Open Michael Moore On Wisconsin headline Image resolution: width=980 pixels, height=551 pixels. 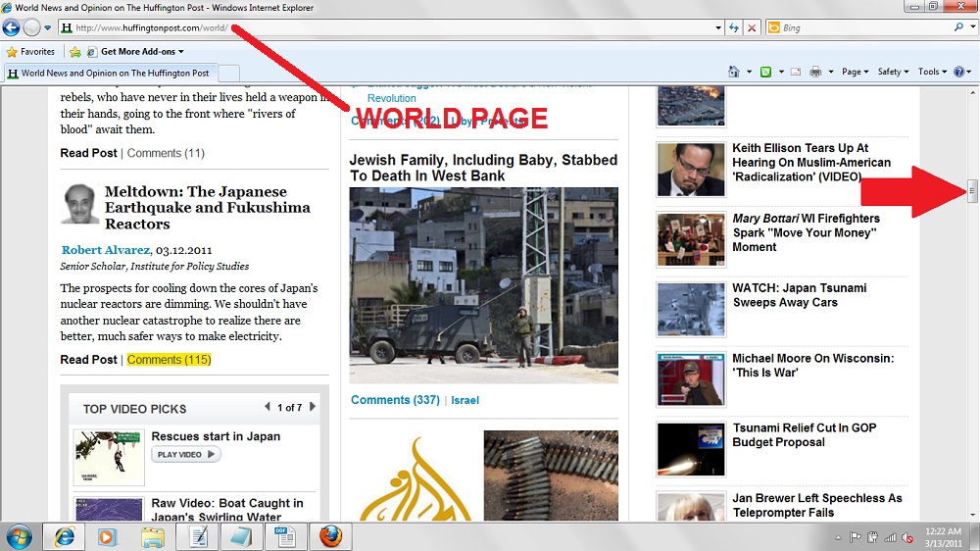[x=813, y=366]
